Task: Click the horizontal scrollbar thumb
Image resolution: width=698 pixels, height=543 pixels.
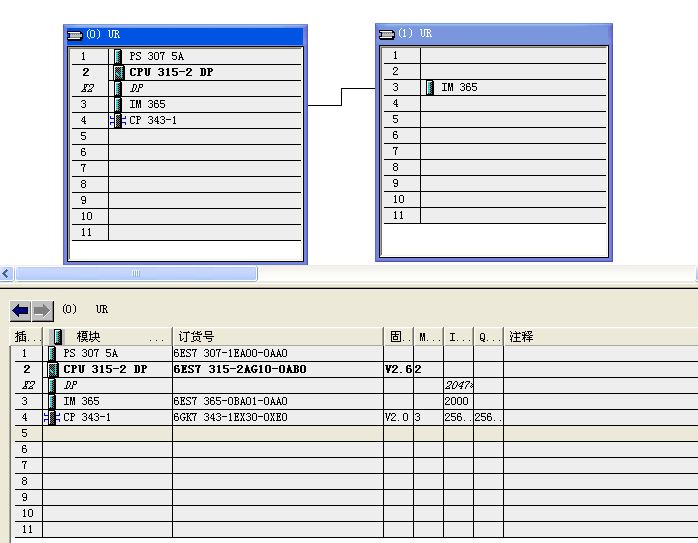Action: pos(136,273)
